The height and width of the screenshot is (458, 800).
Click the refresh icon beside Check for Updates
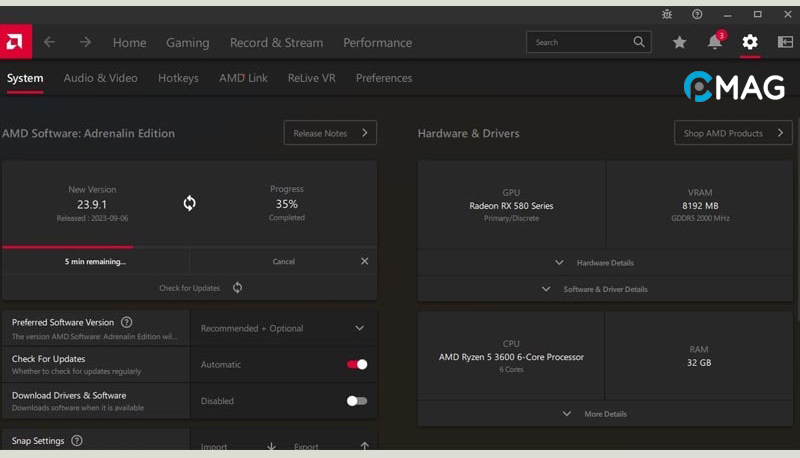pyautogui.click(x=237, y=288)
